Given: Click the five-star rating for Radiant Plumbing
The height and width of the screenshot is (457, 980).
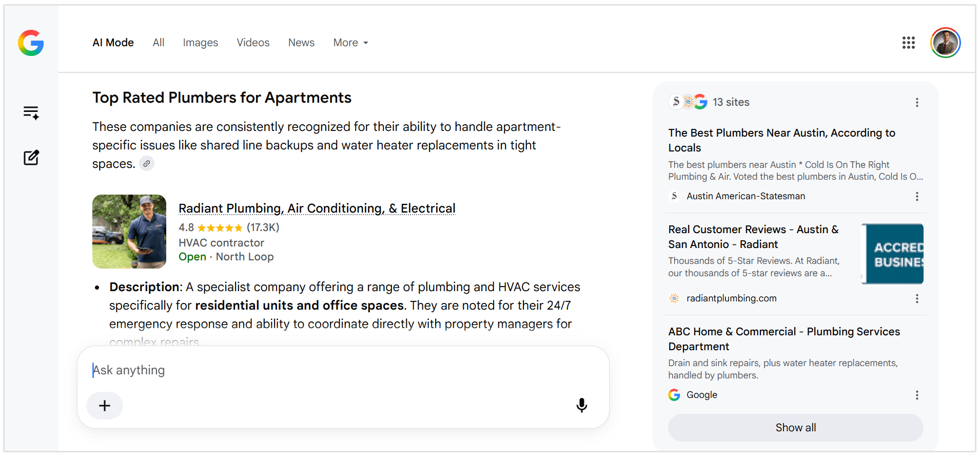Looking at the screenshot, I should point(220,227).
